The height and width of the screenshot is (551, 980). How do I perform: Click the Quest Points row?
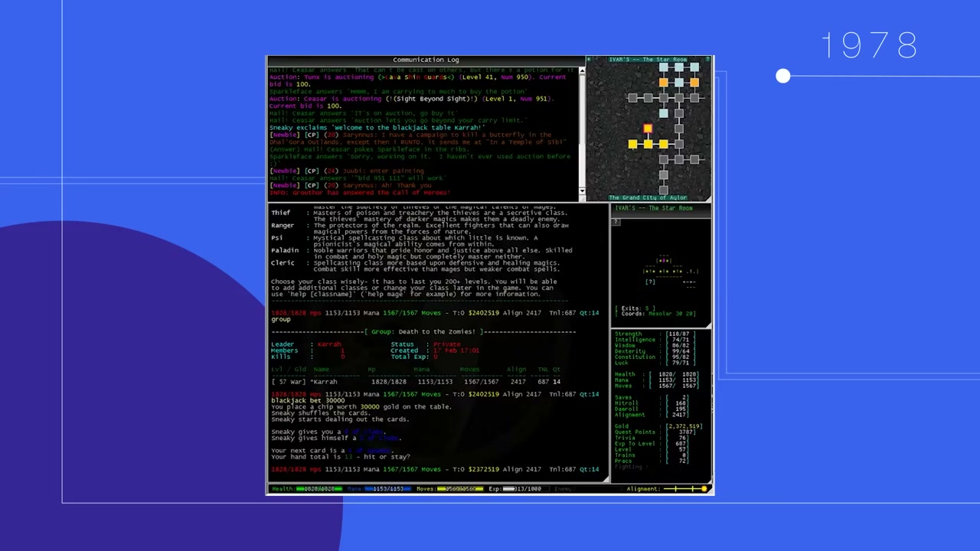pyautogui.click(x=655, y=432)
